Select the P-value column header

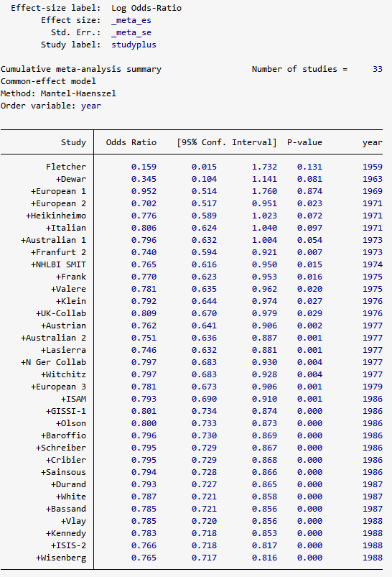coord(304,142)
